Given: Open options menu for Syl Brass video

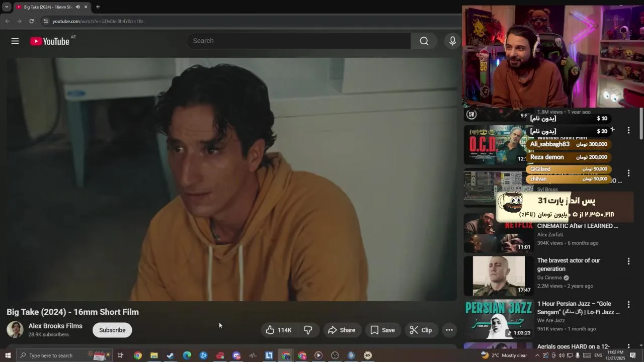Looking at the screenshot, I should (x=628, y=173).
